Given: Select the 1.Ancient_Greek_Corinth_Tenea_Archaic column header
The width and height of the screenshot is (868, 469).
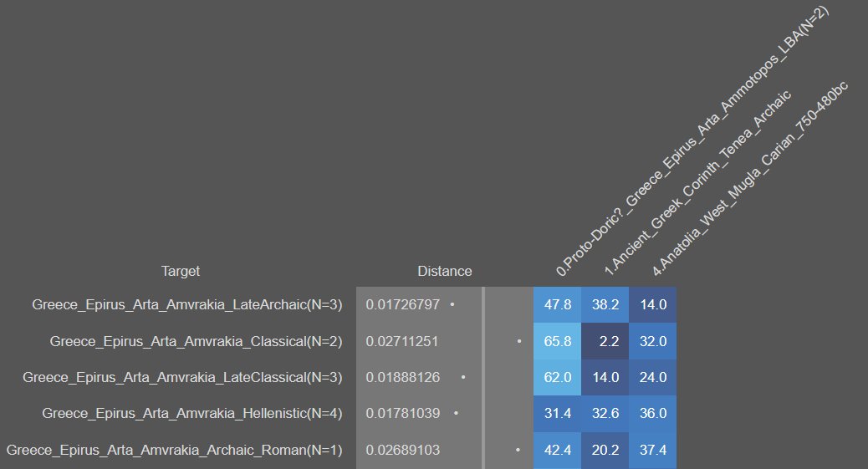Looking at the screenshot, I should pyautogui.click(x=697, y=183).
